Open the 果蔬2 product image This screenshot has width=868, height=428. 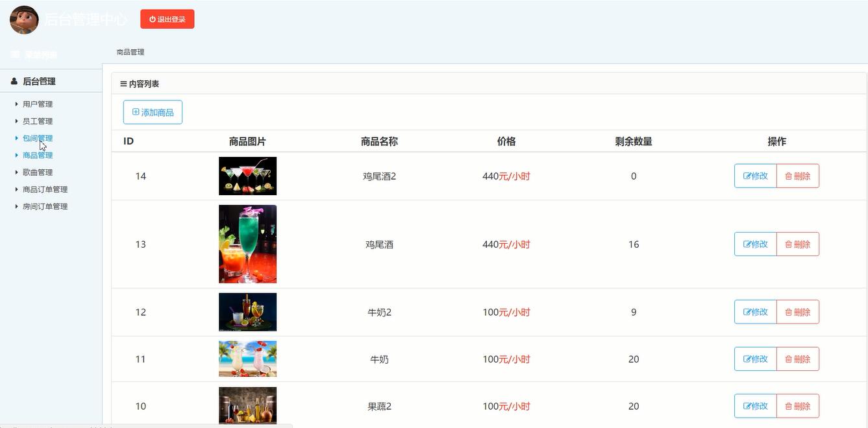pyautogui.click(x=247, y=405)
